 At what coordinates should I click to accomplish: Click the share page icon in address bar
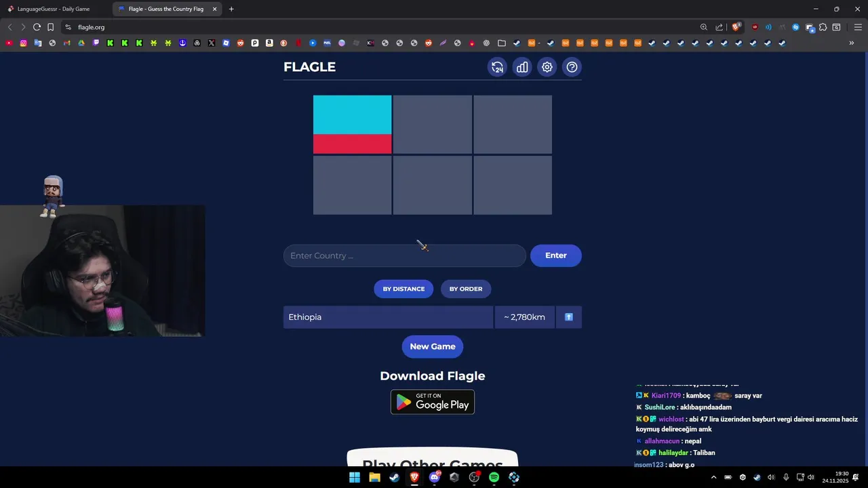(x=719, y=27)
